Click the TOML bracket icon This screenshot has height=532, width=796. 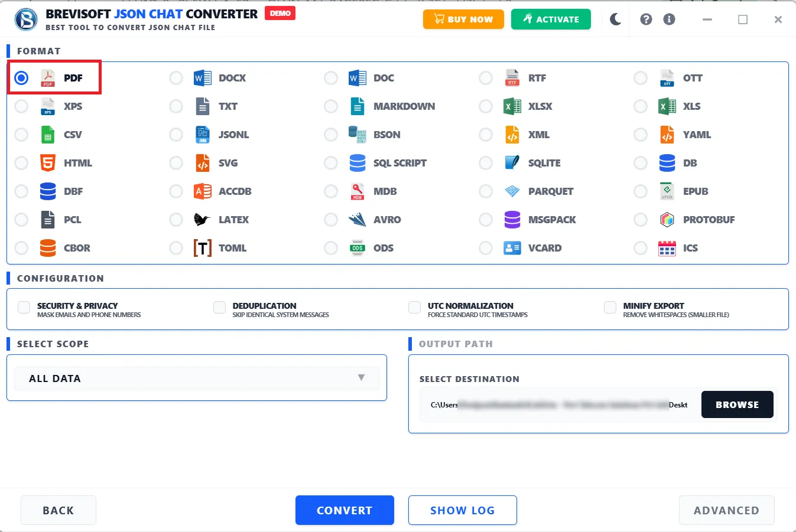(203, 248)
